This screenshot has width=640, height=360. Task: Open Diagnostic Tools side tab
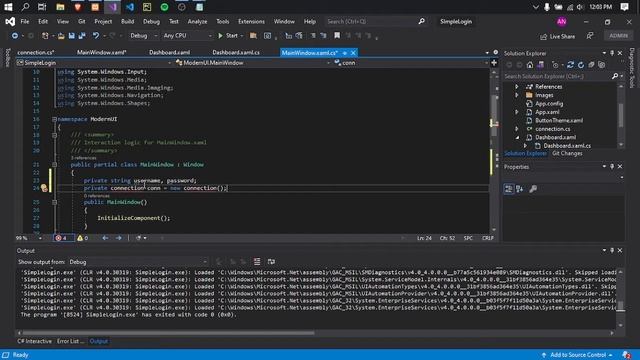[x=632, y=68]
